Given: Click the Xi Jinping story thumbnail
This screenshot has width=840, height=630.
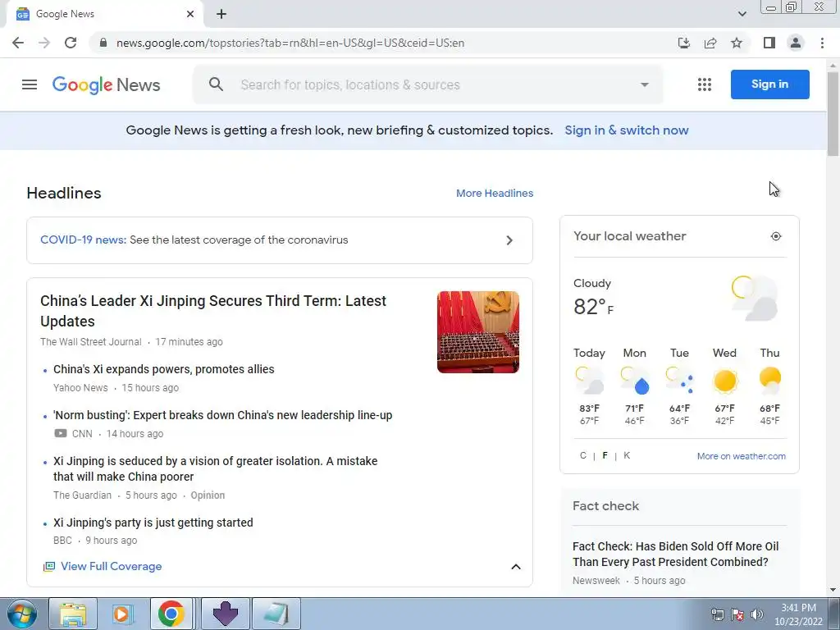Looking at the screenshot, I should point(478,332).
